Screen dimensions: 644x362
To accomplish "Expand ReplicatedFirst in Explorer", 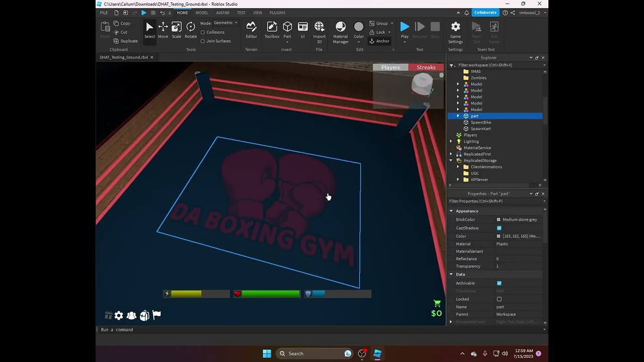I will tap(451, 154).
